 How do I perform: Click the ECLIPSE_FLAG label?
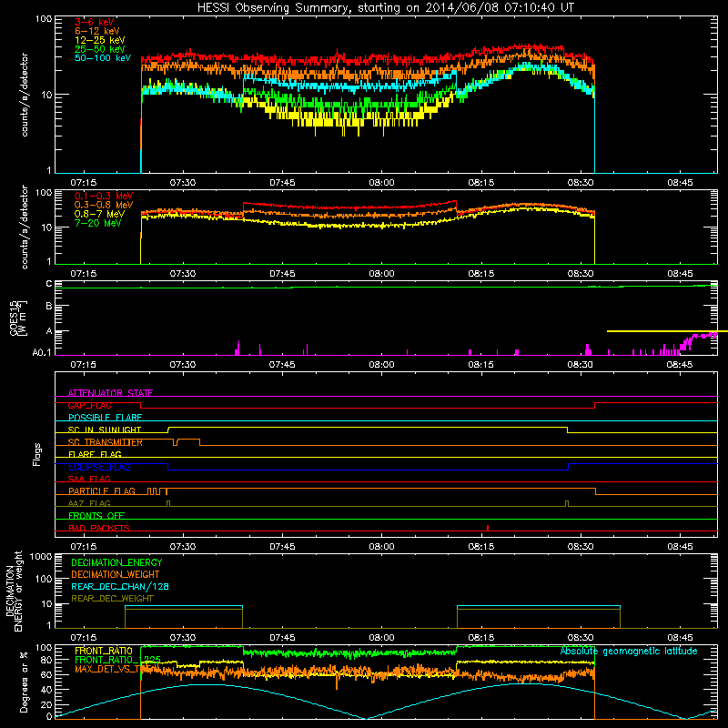point(99,467)
